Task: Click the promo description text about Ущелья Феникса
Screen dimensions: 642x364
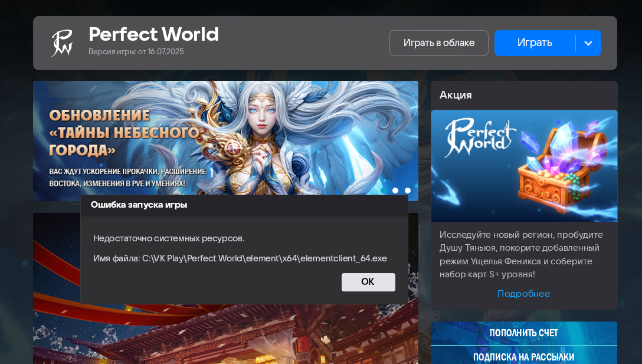Action: (521, 254)
